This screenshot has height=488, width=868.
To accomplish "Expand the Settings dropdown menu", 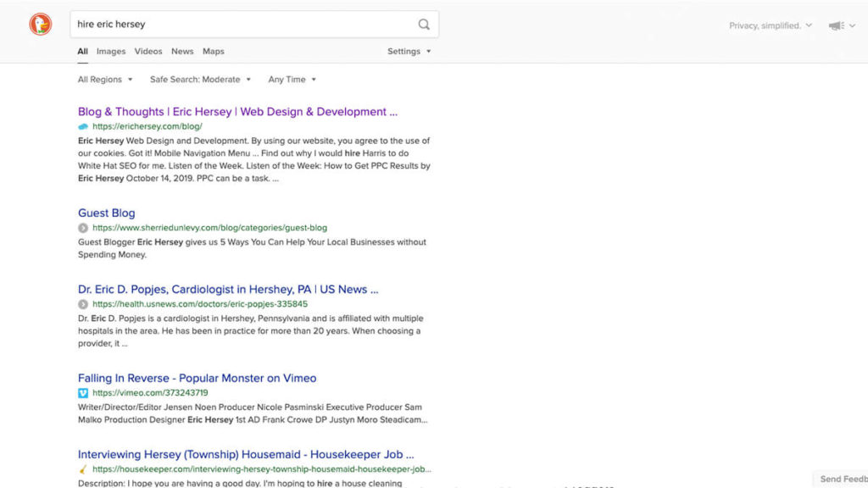I will coord(409,52).
